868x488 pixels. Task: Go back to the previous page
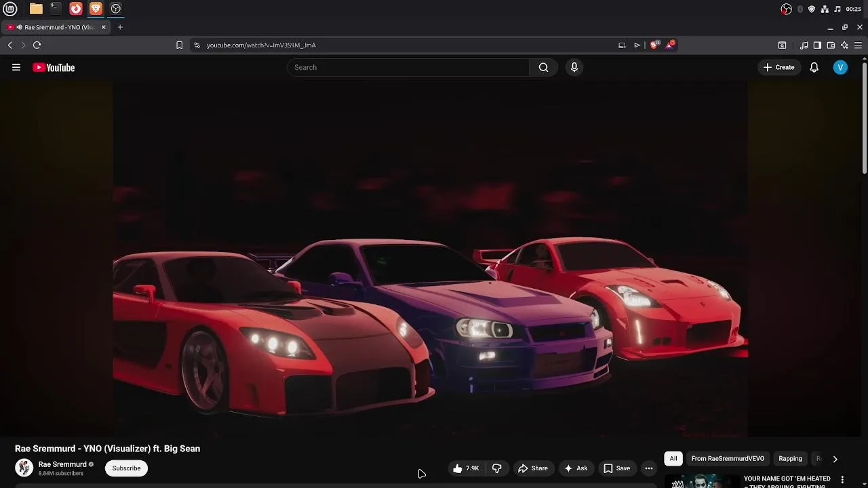pos(10,45)
